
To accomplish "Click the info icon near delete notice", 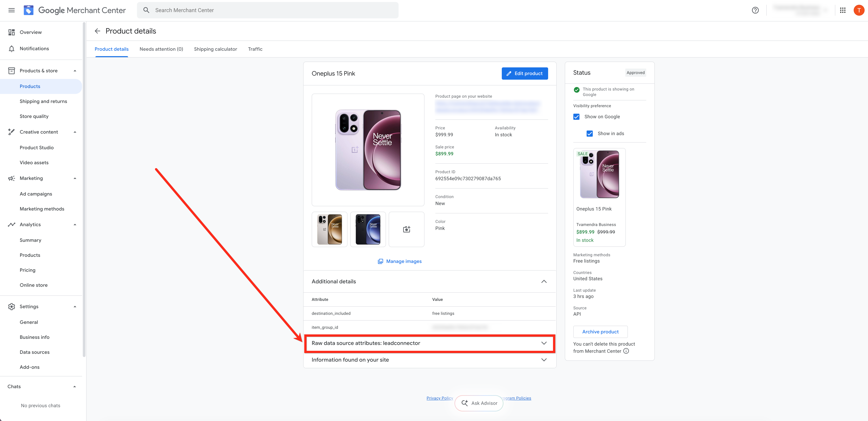I will point(626,351).
